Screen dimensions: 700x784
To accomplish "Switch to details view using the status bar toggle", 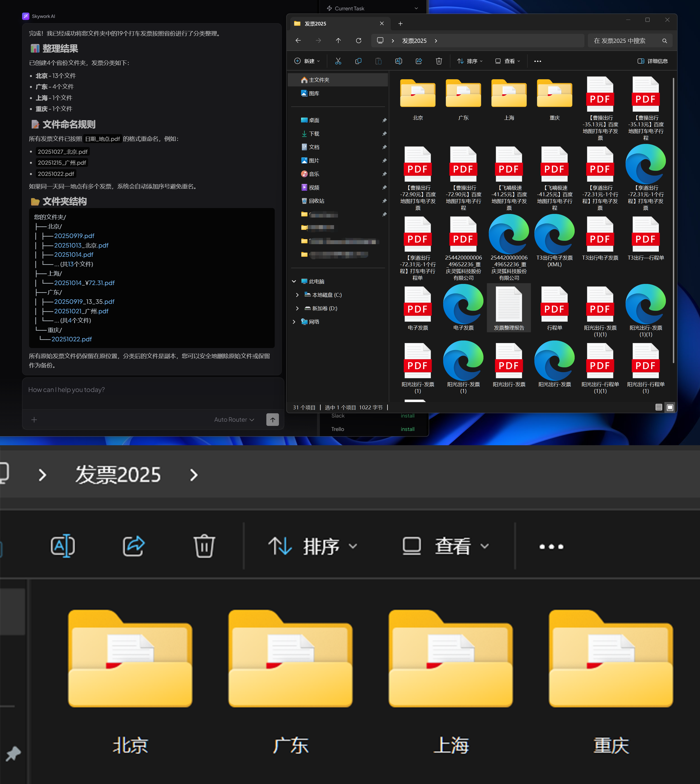I will [659, 407].
